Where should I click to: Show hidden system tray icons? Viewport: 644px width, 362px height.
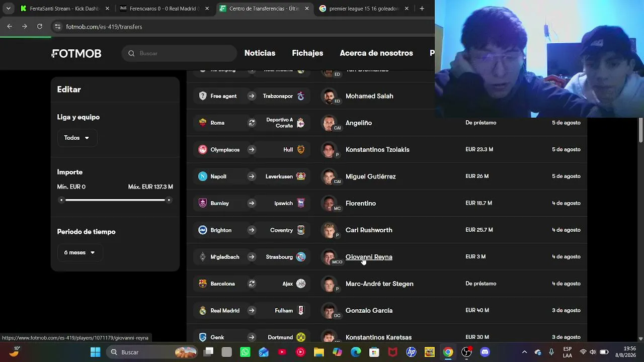[x=524, y=352]
